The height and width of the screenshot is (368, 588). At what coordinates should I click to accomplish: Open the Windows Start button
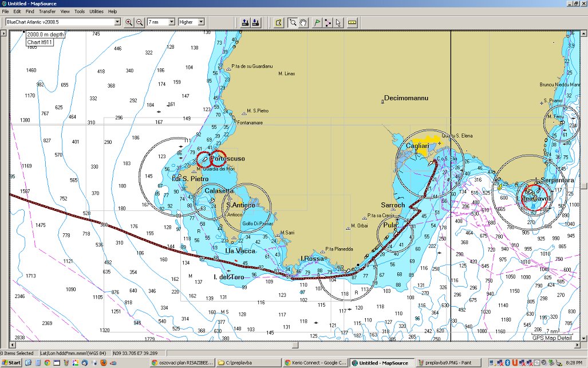(11, 363)
